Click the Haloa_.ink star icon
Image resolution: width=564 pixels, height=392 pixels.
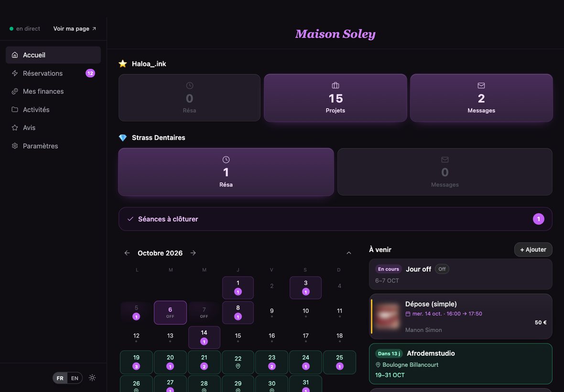[123, 64]
